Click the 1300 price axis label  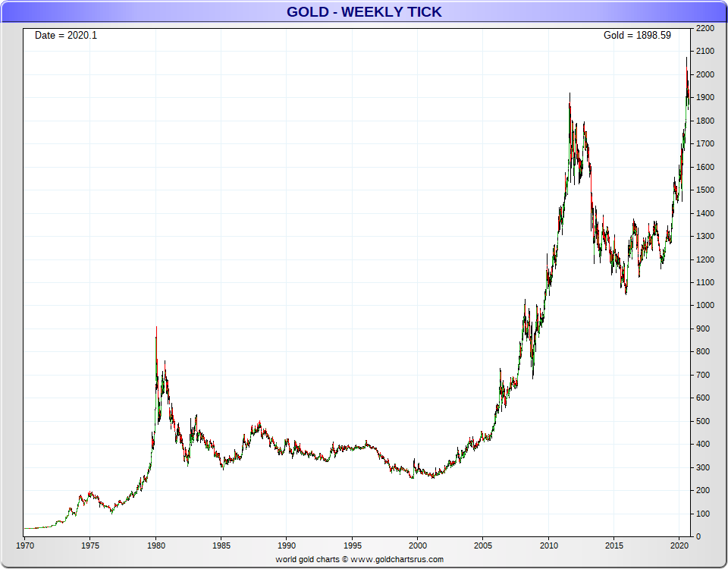(x=705, y=236)
